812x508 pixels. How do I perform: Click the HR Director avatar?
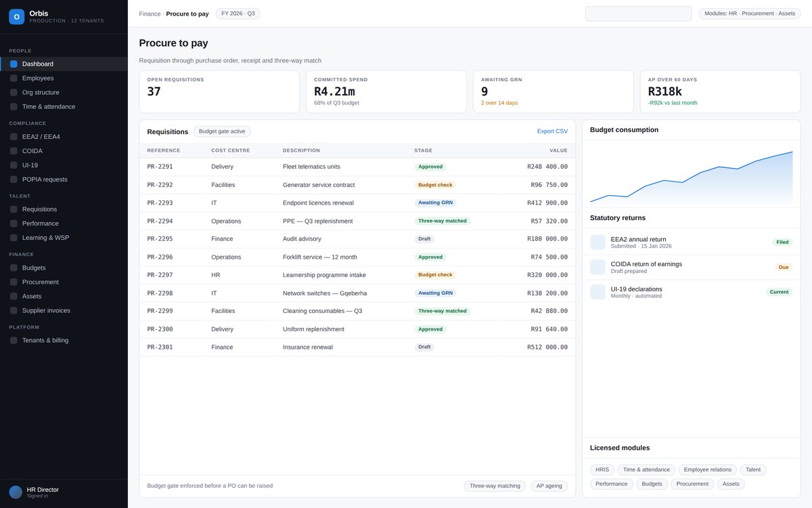click(16, 492)
